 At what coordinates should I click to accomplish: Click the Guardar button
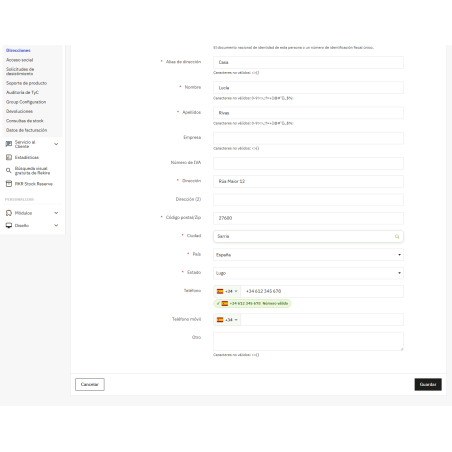[x=428, y=384]
